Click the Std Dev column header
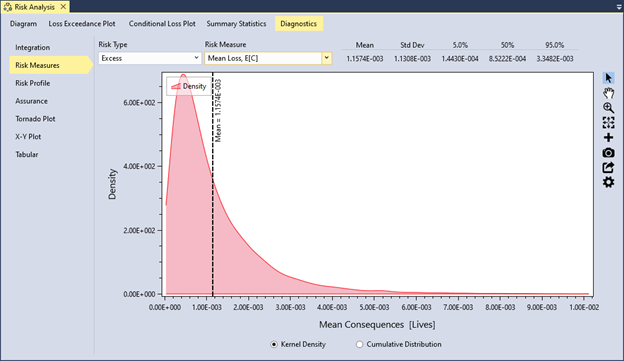The image size is (624, 361). (x=412, y=45)
